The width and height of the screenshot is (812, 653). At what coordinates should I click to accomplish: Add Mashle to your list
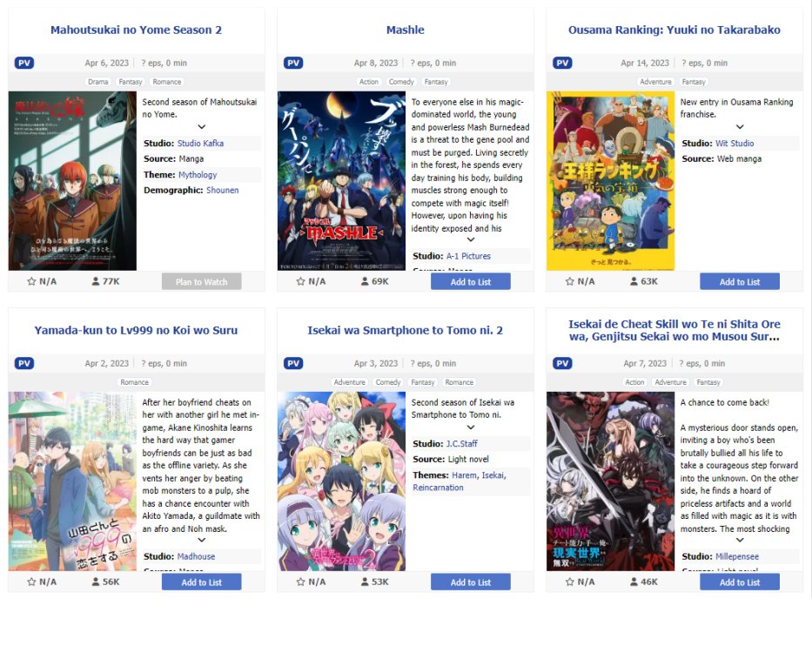coord(471,282)
